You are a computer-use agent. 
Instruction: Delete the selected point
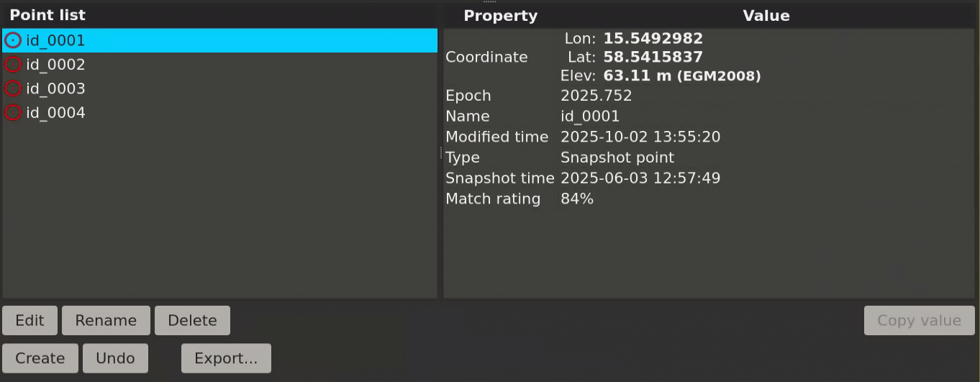tap(192, 321)
